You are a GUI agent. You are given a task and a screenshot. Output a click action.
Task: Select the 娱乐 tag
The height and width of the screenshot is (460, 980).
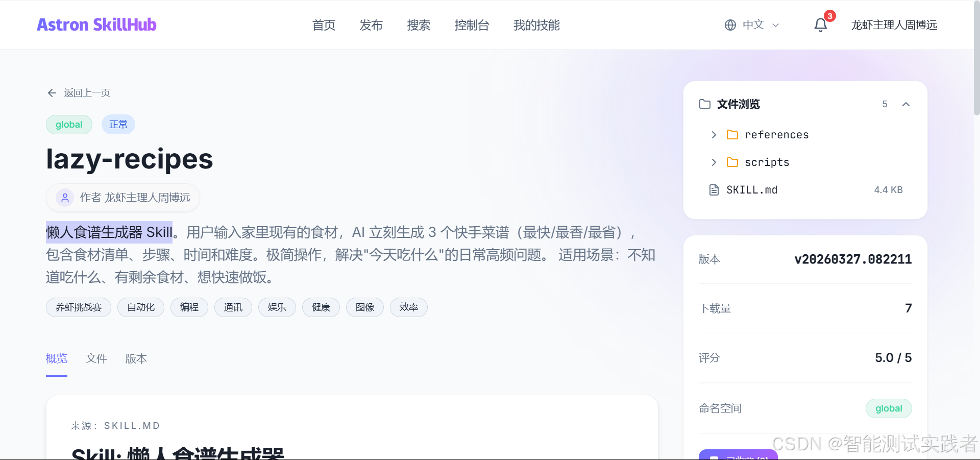click(x=277, y=307)
